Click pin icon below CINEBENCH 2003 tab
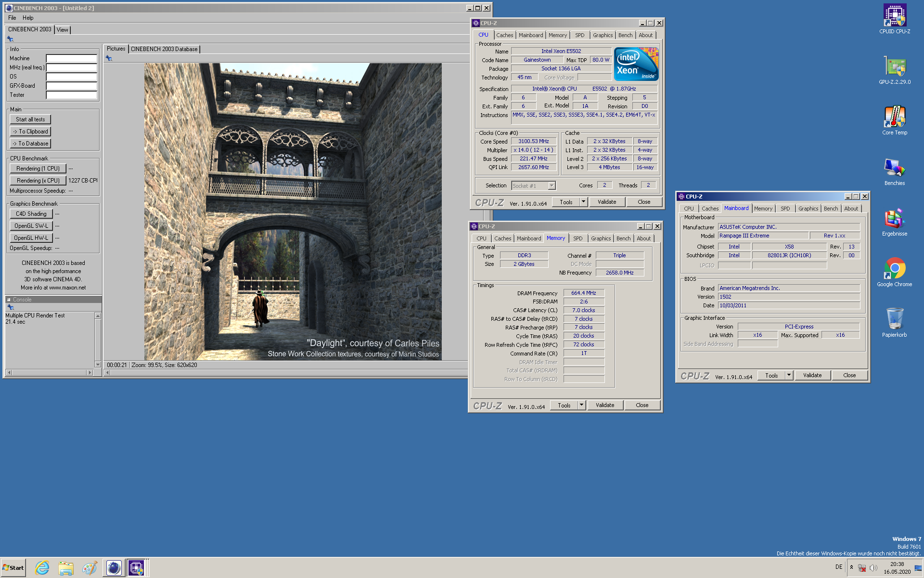This screenshot has height=578, width=924. 10,39
